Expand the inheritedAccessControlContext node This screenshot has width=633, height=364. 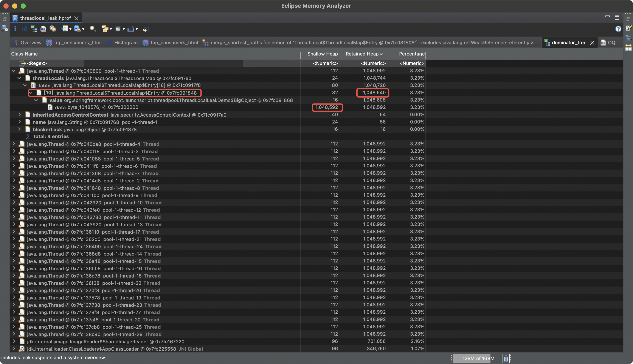pos(20,115)
